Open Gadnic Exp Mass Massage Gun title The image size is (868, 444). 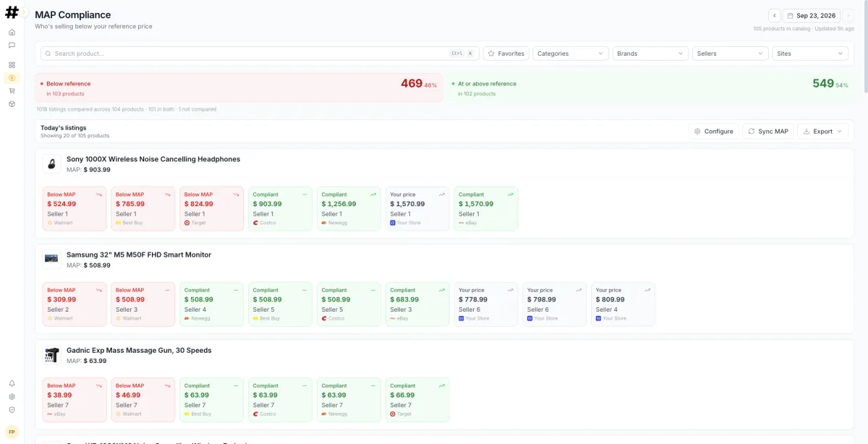coord(139,350)
